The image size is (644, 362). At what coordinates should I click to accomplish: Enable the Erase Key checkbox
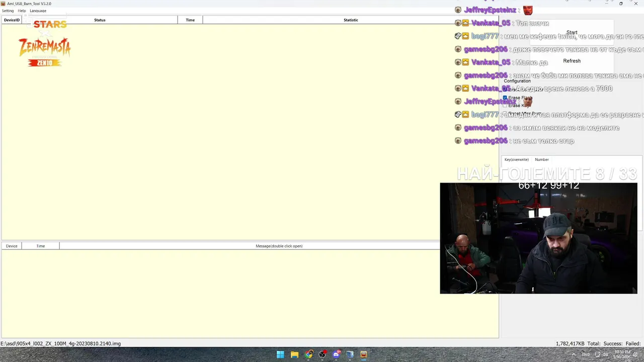point(505,106)
